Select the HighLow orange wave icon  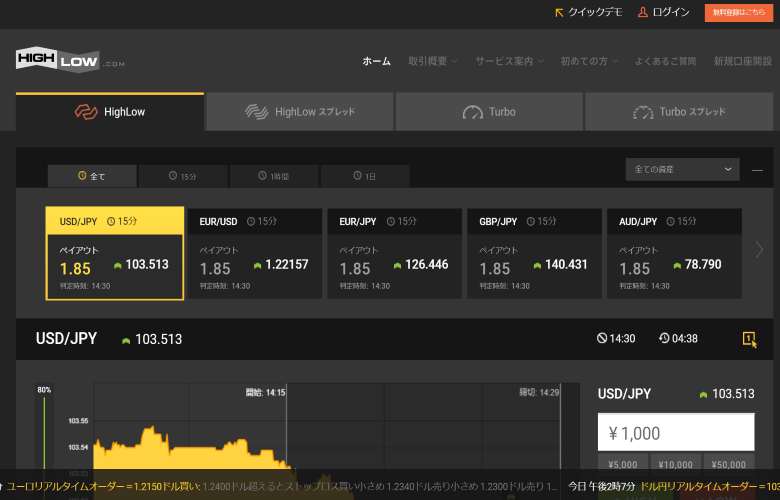tap(86, 112)
